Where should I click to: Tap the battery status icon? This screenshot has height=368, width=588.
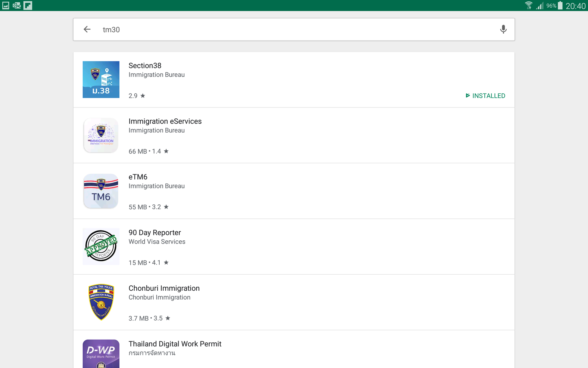pyautogui.click(x=560, y=5)
